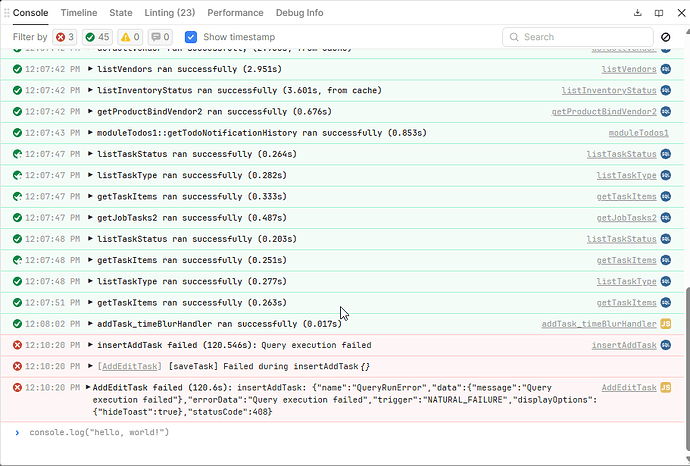Expand the [saveTask] Failed during insertAddTask entry
Image resolution: width=690 pixels, height=466 pixels.
90,366
